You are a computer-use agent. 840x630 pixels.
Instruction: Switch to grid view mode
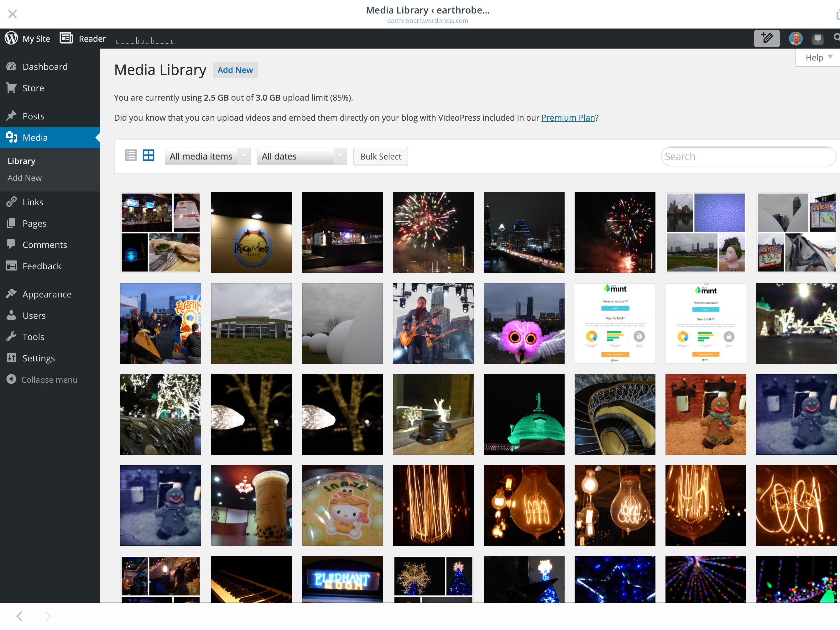point(149,155)
